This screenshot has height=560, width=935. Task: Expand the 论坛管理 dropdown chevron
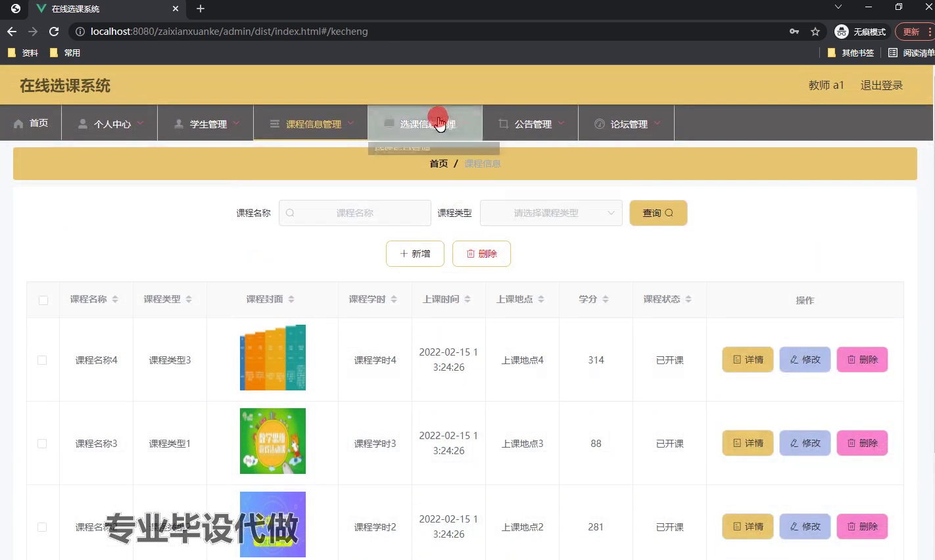tap(657, 123)
